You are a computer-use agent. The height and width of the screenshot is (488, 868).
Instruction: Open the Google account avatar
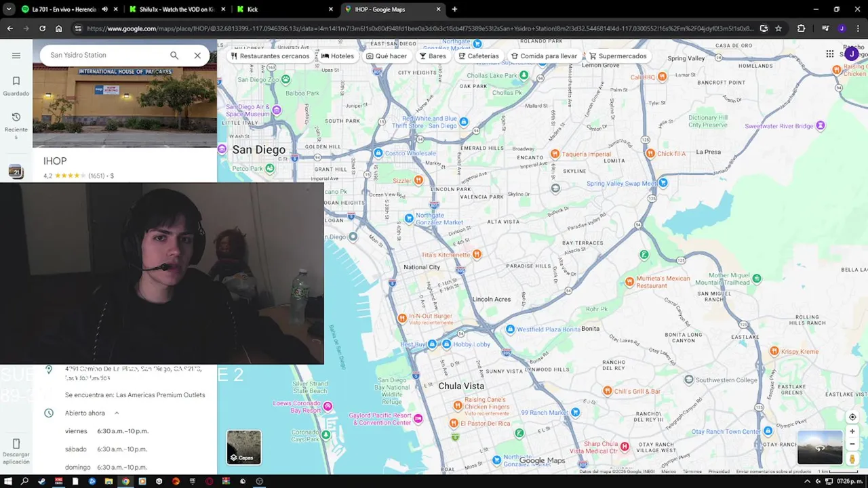(x=851, y=54)
